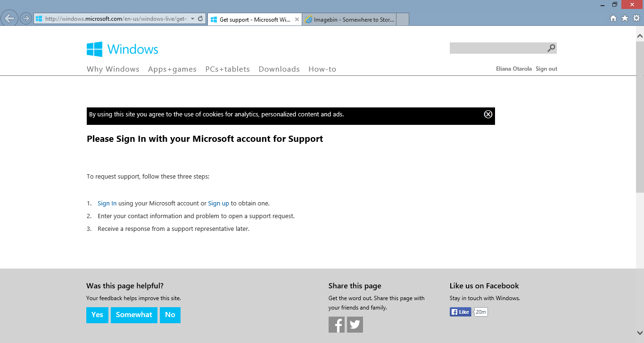Restore down the browser window
644x343 pixels.
(x=615, y=4)
